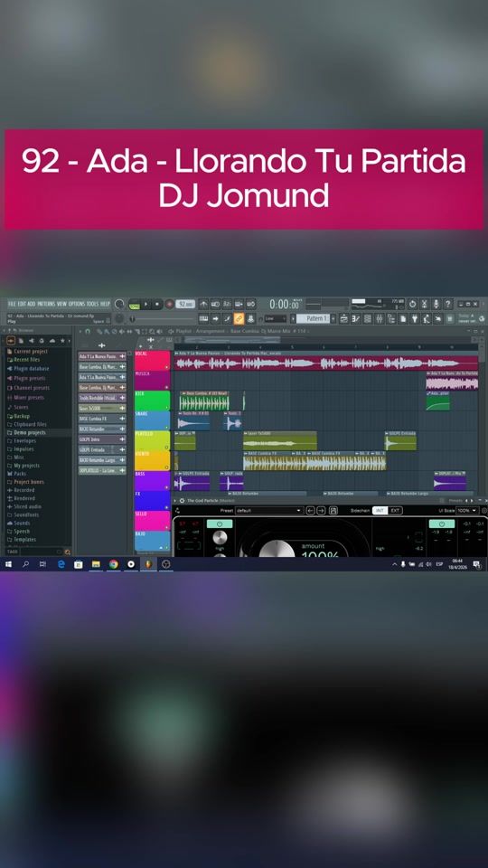The width and height of the screenshot is (488, 868).
Task: Open the TOOLS menu
Action: click(92, 304)
